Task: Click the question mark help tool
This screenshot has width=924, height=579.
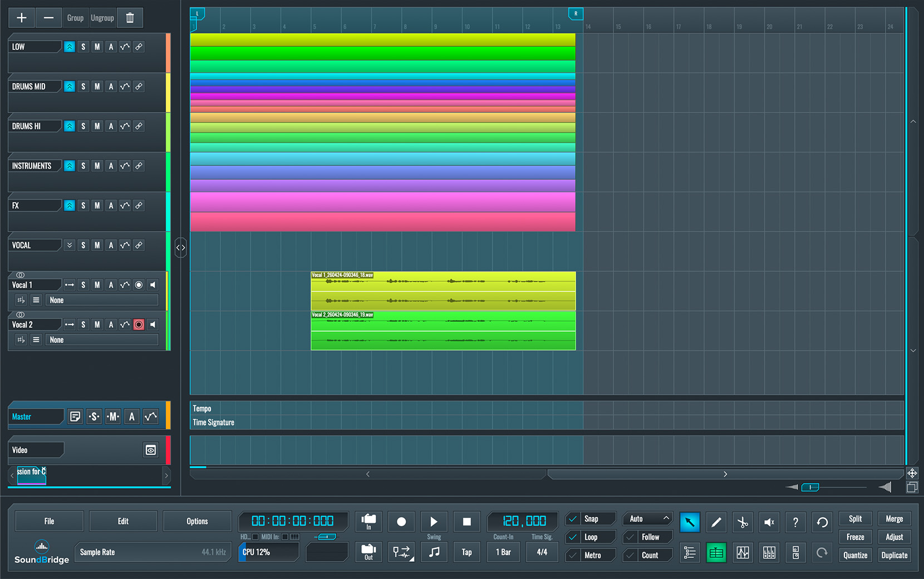Action: pyautogui.click(x=795, y=522)
